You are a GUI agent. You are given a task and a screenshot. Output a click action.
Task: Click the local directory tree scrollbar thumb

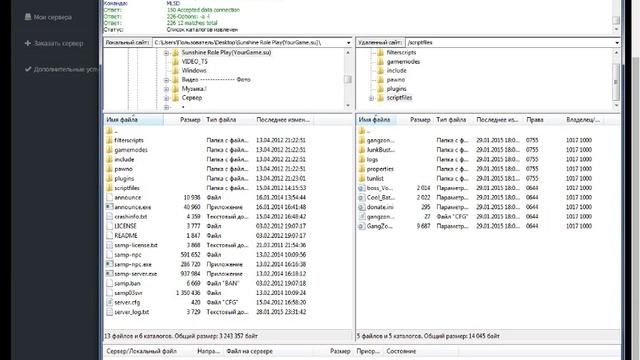tap(348, 79)
